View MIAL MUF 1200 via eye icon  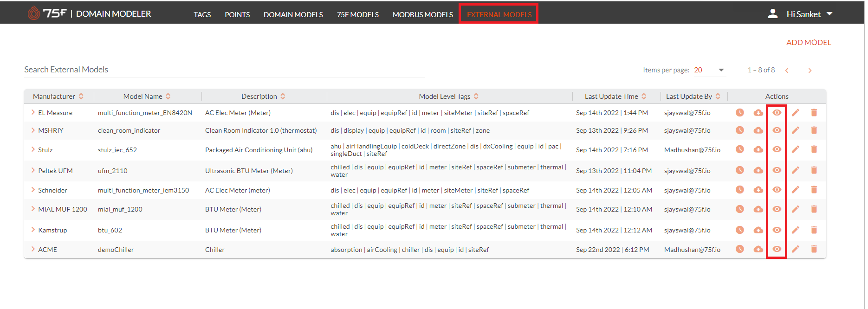777,209
